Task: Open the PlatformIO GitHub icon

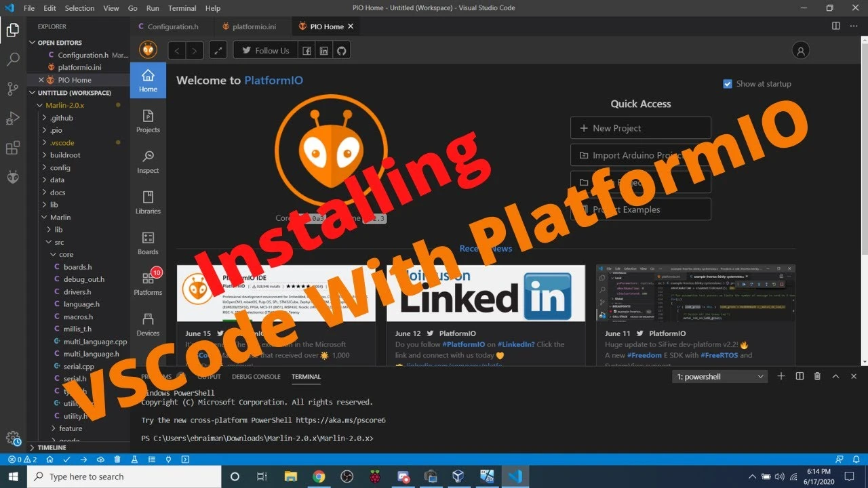Action: tap(342, 50)
